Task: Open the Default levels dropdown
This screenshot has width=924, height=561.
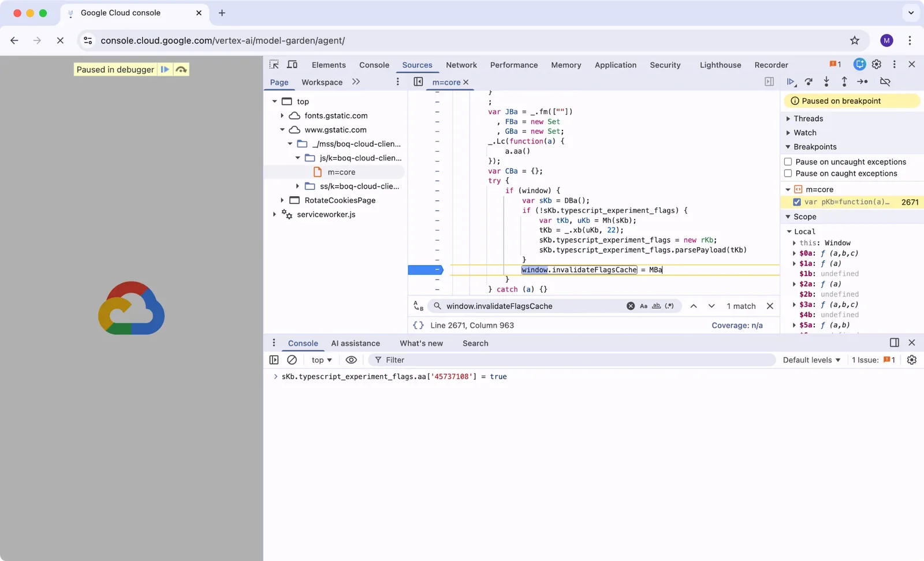Action: click(811, 360)
